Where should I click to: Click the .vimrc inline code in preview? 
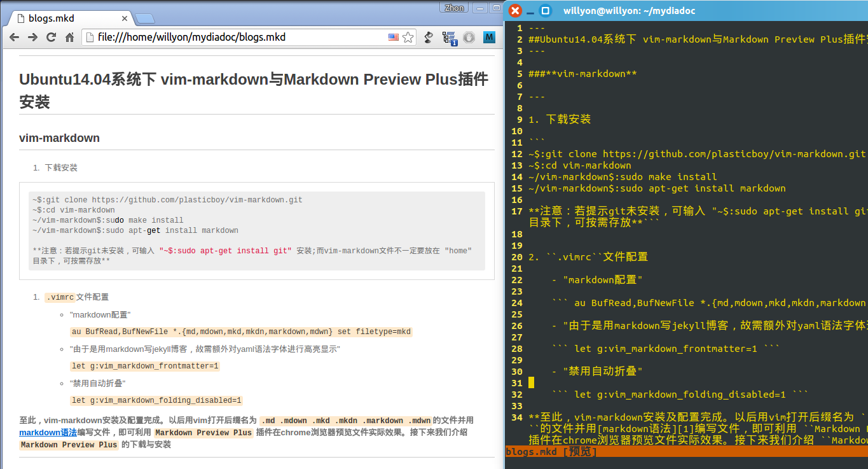60,297
